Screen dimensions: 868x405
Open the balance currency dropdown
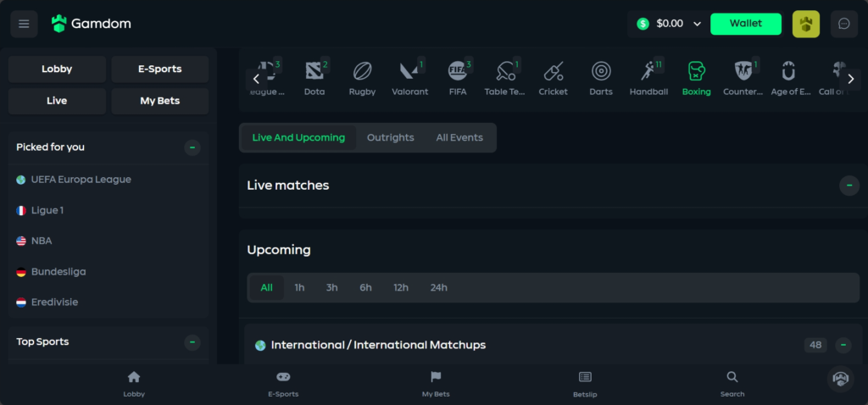coord(697,24)
